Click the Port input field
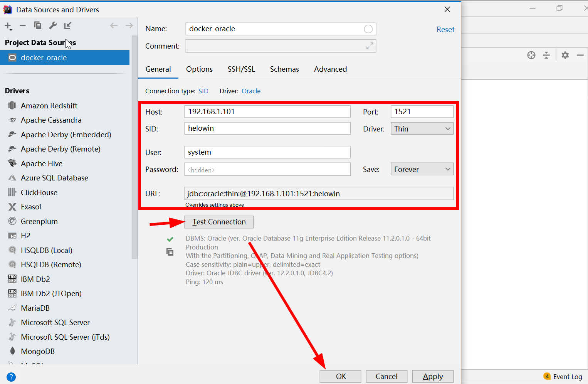The height and width of the screenshot is (384, 588). tap(422, 112)
